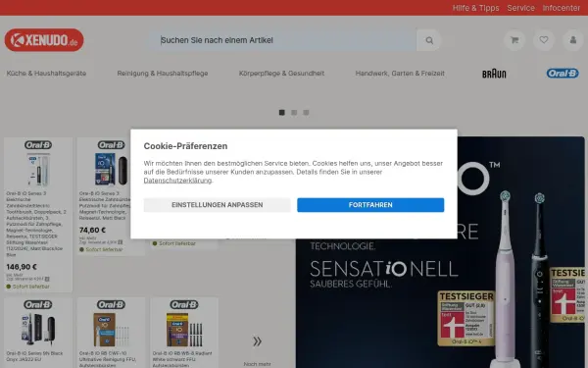This screenshot has width=588, height=368.
Task: Select the second carousel dot
Action: (x=294, y=112)
